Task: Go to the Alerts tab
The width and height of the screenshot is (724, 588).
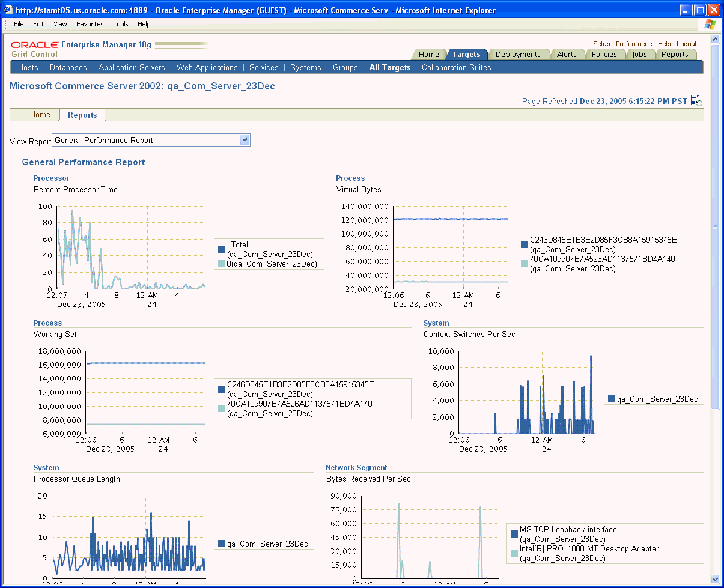Action: tap(567, 54)
